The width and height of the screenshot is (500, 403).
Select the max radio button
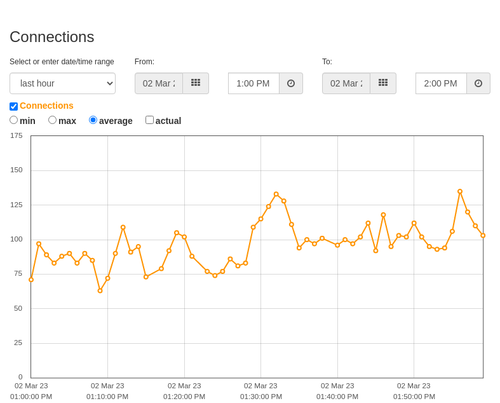(x=52, y=120)
